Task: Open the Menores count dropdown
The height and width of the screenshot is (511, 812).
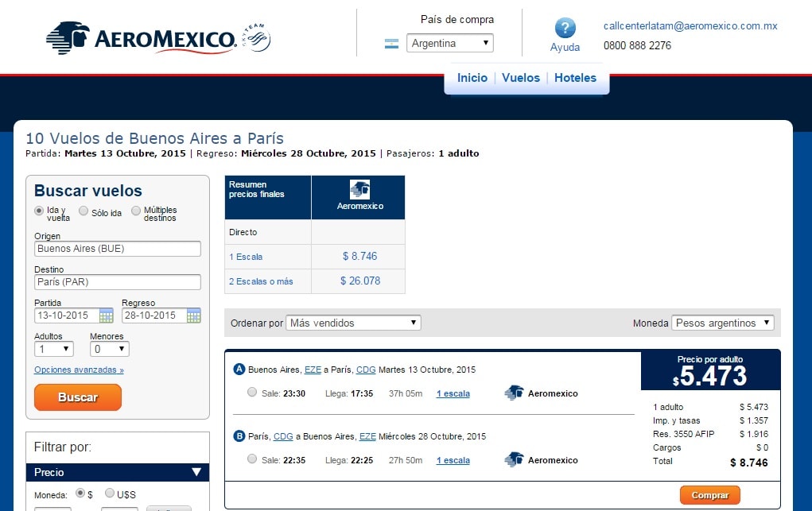Action: tap(109, 349)
